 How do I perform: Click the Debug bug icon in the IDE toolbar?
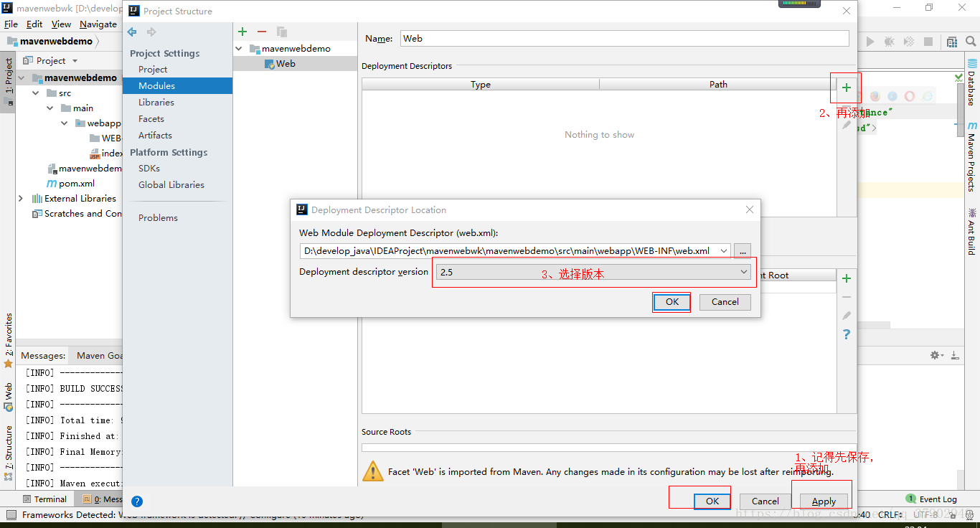pyautogui.click(x=890, y=42)
